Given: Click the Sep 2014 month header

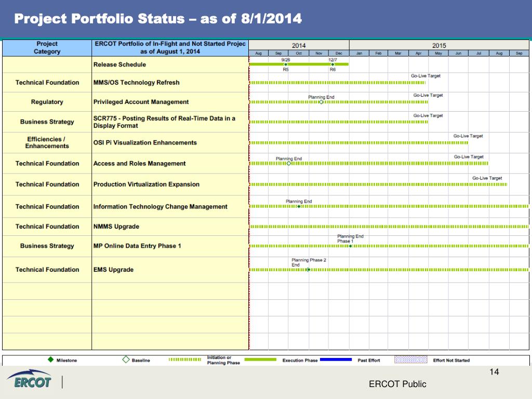Looking at the screenshot, I should coord(278,54).
